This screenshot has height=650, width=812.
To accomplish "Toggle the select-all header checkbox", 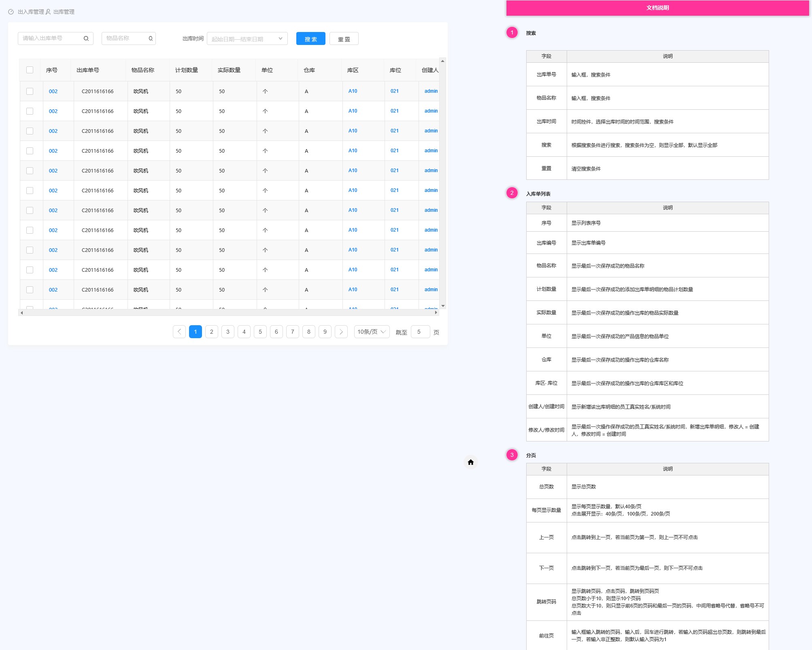I will [30, 70].
